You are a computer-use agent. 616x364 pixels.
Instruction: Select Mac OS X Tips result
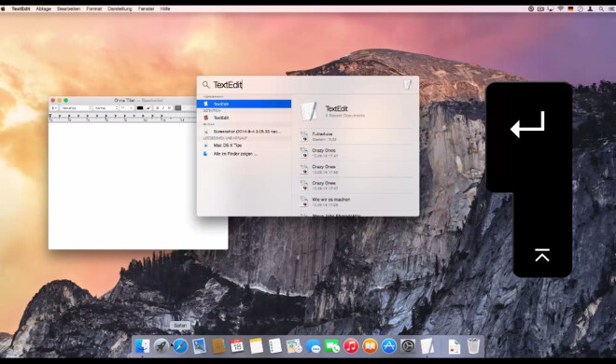pos(244,146)
